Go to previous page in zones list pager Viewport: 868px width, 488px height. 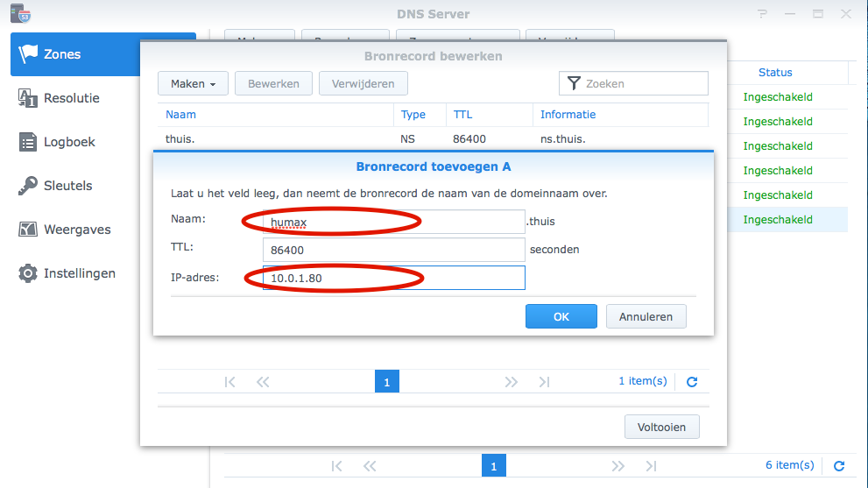click(370, 466)
